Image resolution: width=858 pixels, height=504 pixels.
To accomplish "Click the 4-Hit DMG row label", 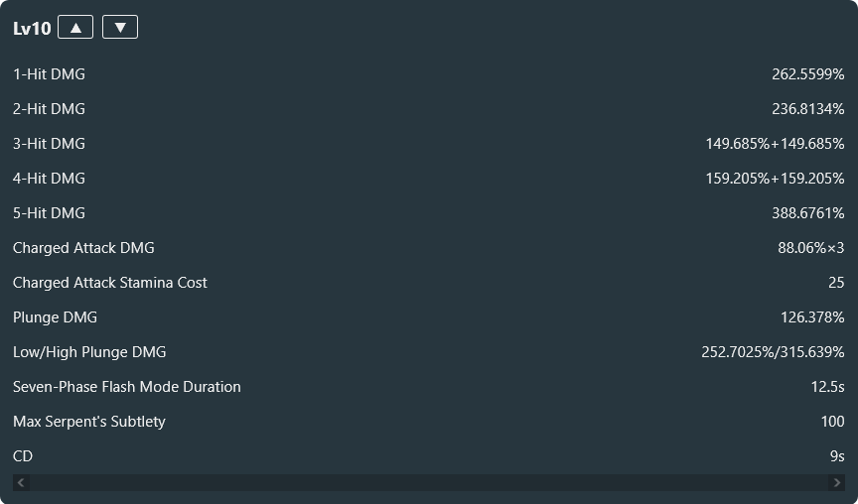I will click(x=50, y=179).
